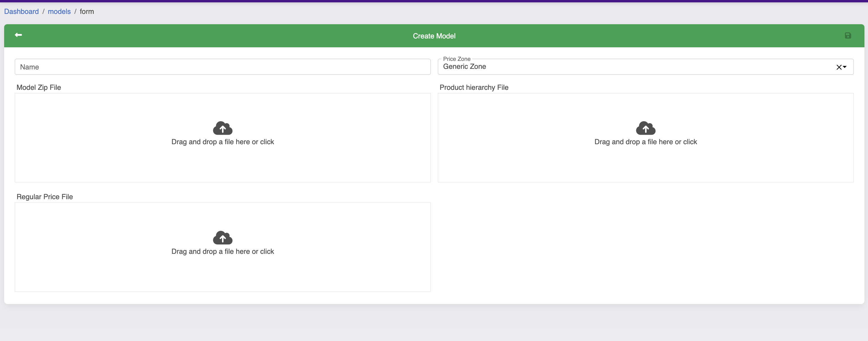Click the form breadcrumb item
This screenshot has width=868, height=341.
(x=87, y=12)
